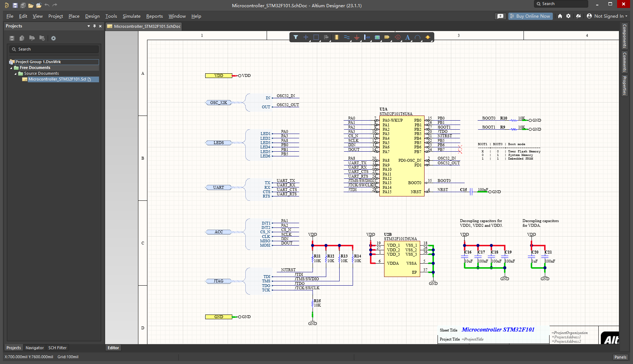Switch to the SCH Filter panel tab
Image resolution: width=633 pixels, height=364 pixels.
[x=57, y=348]
